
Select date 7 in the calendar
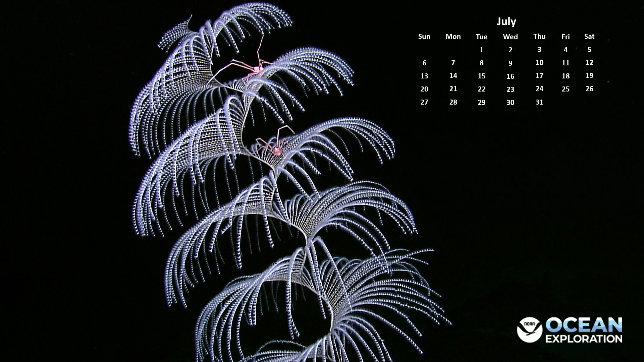coord(453,63)
